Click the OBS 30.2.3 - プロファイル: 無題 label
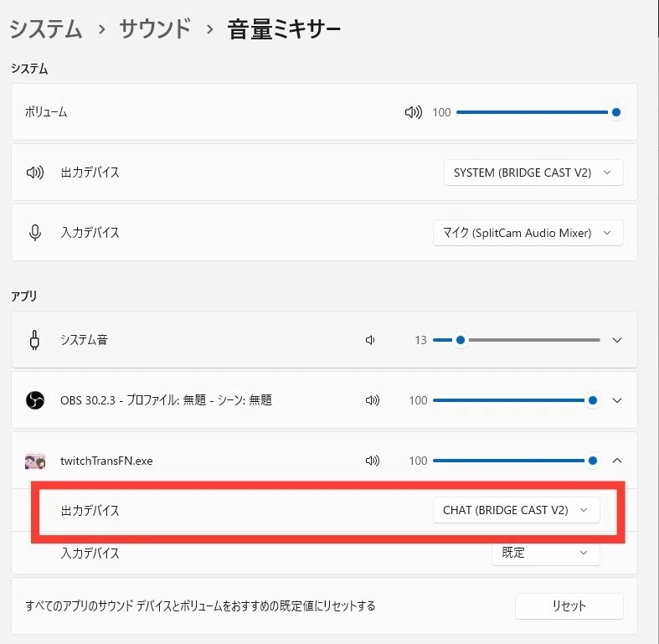This screenshot has height=644, width=659. (x=166, y=399)
